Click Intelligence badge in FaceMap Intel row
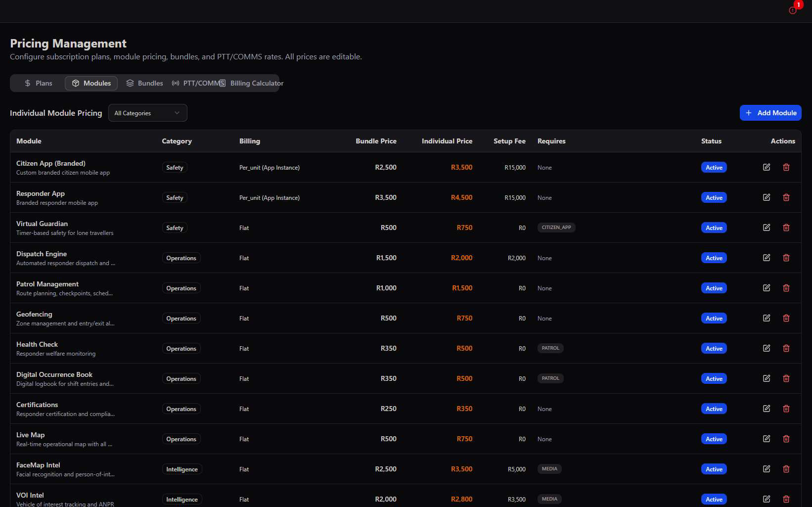This screenshot has width=812, height=507. 182,469
